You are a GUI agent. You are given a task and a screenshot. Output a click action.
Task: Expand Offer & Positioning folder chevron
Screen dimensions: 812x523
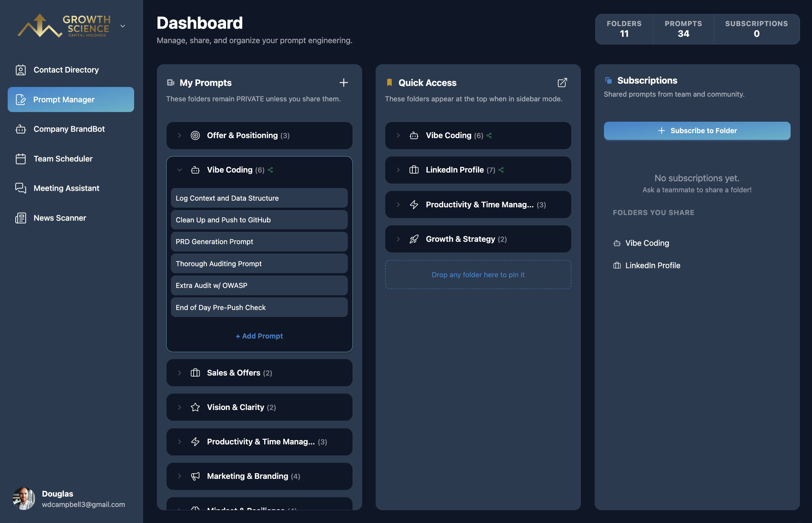179,135
